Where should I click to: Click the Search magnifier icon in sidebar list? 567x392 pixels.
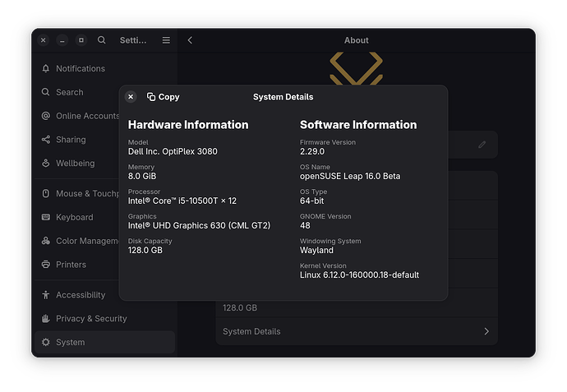[45, 92]
